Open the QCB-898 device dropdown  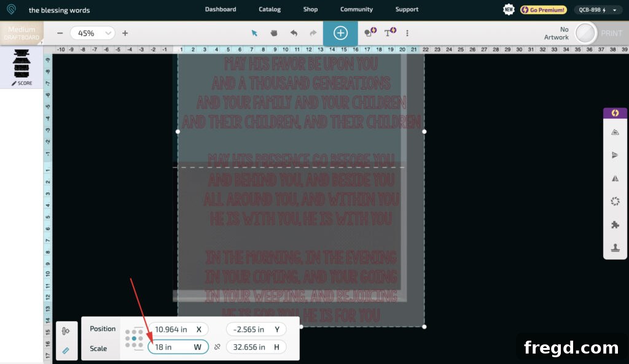pos(597,10)
